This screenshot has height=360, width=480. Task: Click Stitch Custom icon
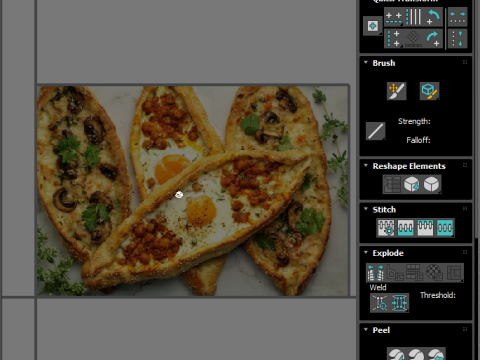coord(445,228)
